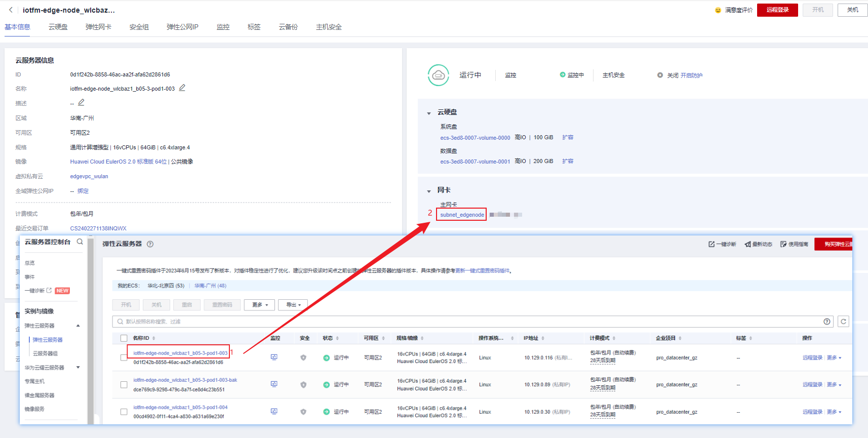Click the 最新动态 megaphone icon
Screen dimensions: 868x438
pos(747,244)
